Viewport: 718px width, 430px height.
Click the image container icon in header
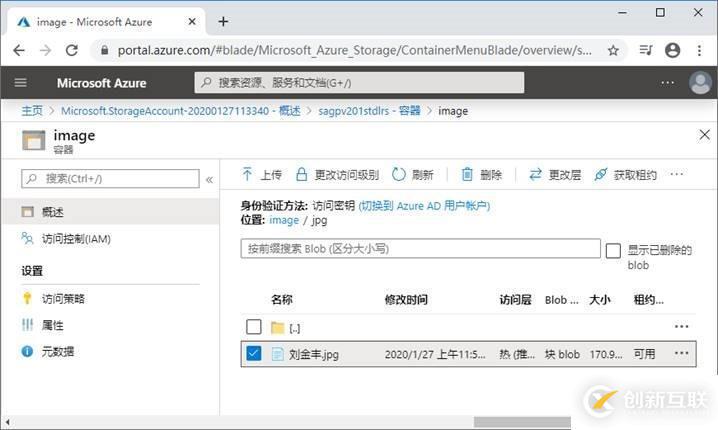click(x=33, y=140)
